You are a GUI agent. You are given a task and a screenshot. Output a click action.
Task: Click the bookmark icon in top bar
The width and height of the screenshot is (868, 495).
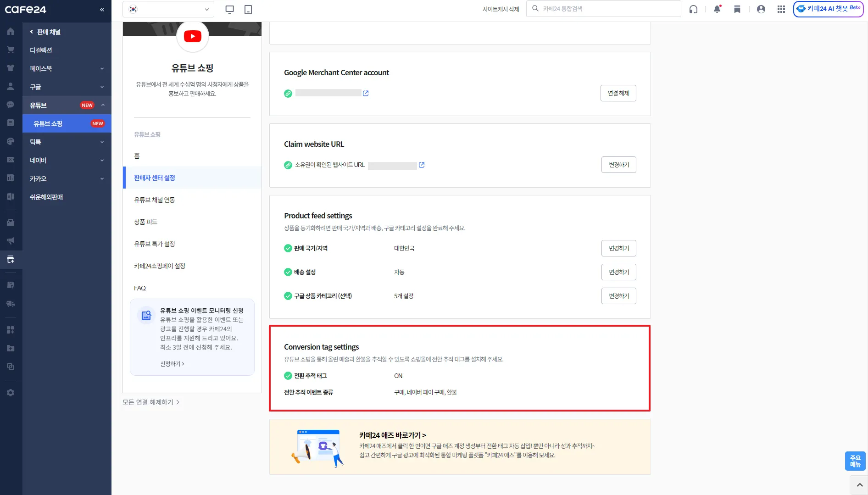[737, 9]
